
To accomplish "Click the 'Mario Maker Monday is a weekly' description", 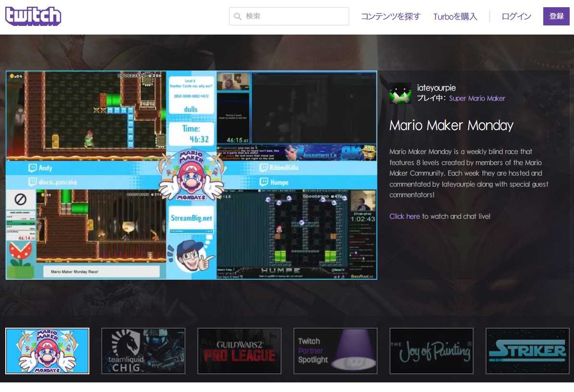I will (469, 173).
